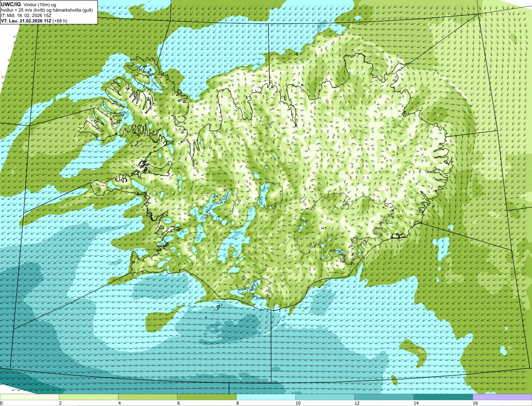Screen dimensions: 532x406
Task: Click the legend scale value "12"
Action: pos(356,403)
